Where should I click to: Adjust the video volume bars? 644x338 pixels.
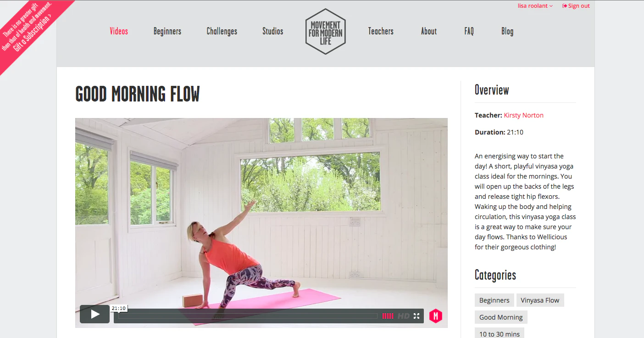pyautogui.click(x=388, y=316)
